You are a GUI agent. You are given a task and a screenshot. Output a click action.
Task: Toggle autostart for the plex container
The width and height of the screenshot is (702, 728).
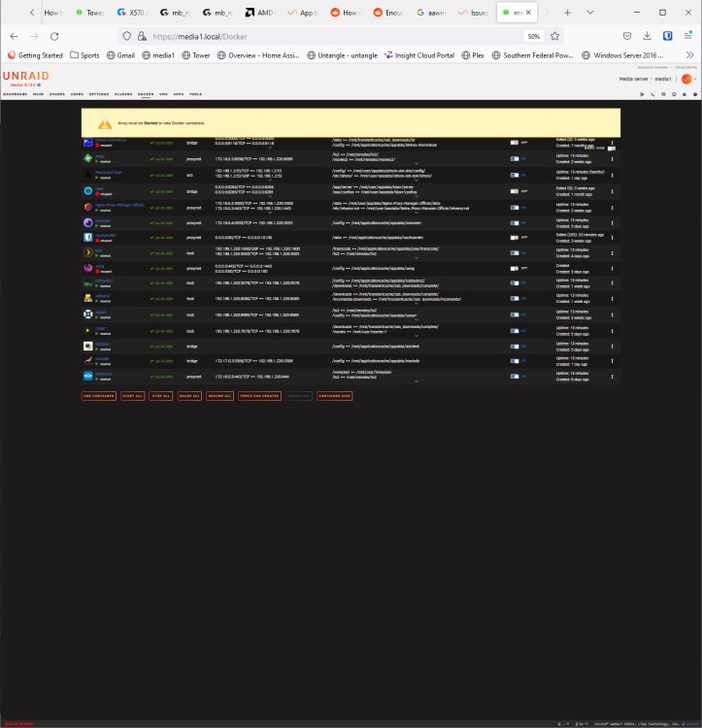coord(515,253)
